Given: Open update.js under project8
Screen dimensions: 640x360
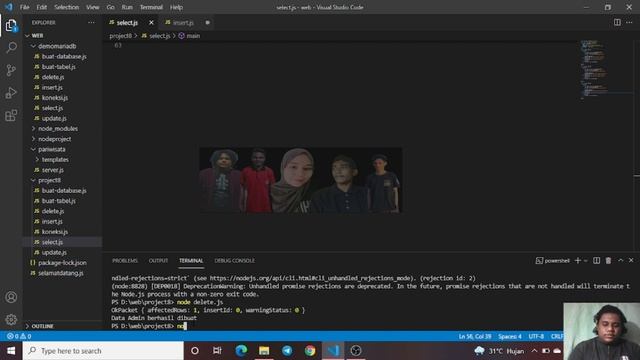Looking at the screenshot, I should coord(54,252).
